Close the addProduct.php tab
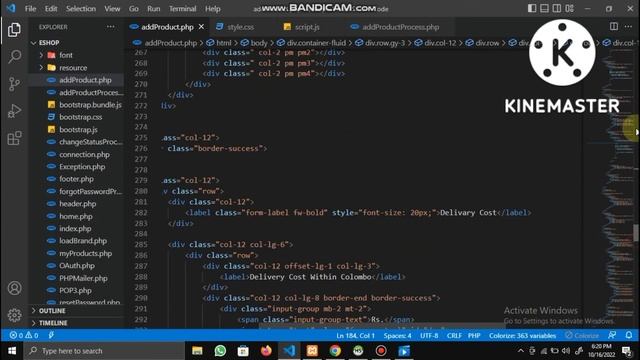640x360 pixels. point(201,27)
